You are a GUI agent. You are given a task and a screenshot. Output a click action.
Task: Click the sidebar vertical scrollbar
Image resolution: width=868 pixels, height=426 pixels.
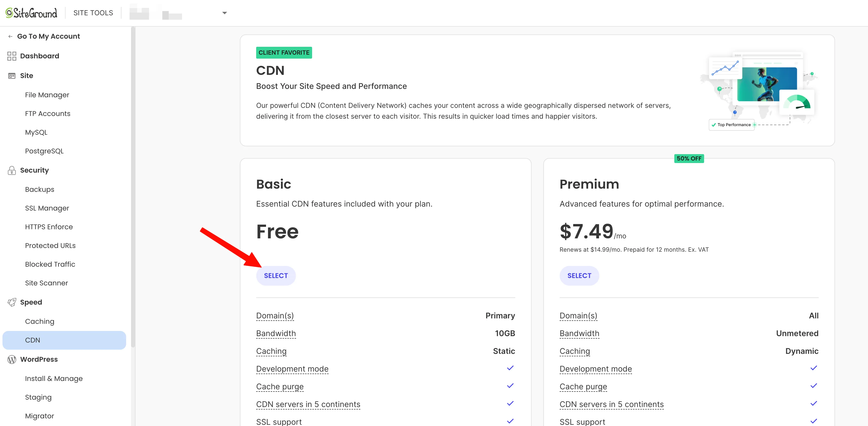pos(133,187)
